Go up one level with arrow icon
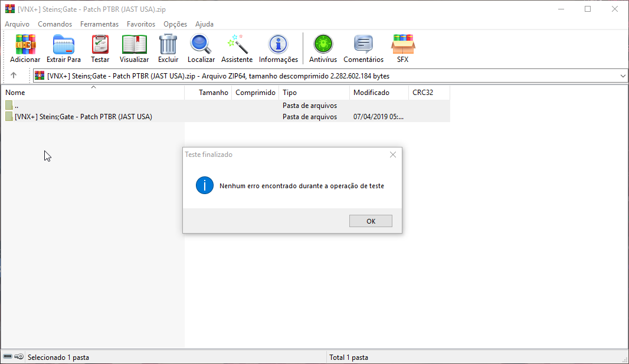 pyautogui.click(x=13, y=76)
